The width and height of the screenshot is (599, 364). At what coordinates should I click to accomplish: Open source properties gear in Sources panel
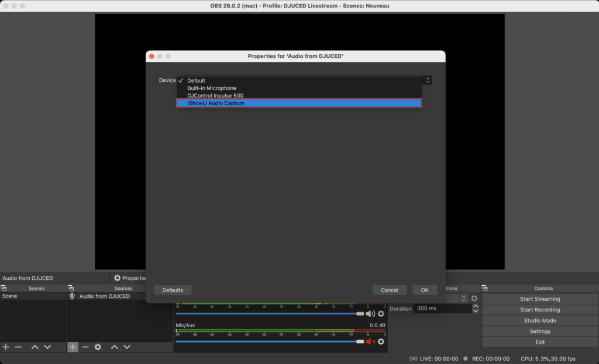coord(98,347)
